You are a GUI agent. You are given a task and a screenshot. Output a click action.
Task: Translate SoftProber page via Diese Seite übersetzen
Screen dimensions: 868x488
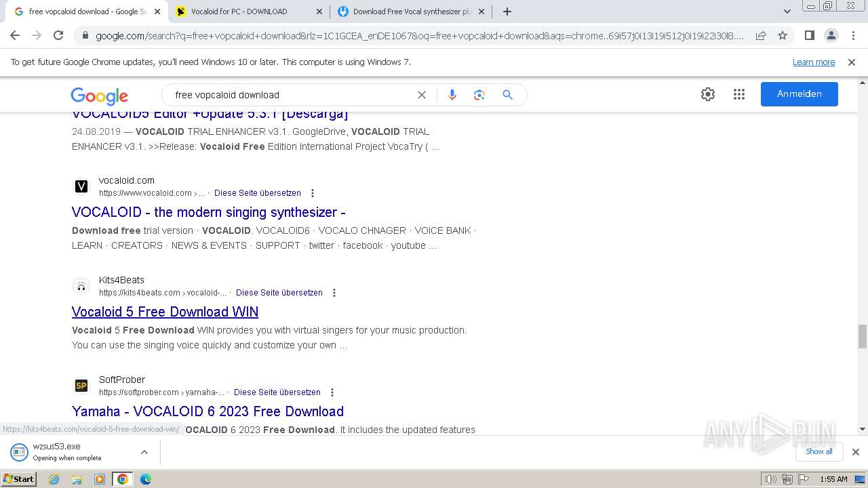pyautogui.click(x=277, y=392)
